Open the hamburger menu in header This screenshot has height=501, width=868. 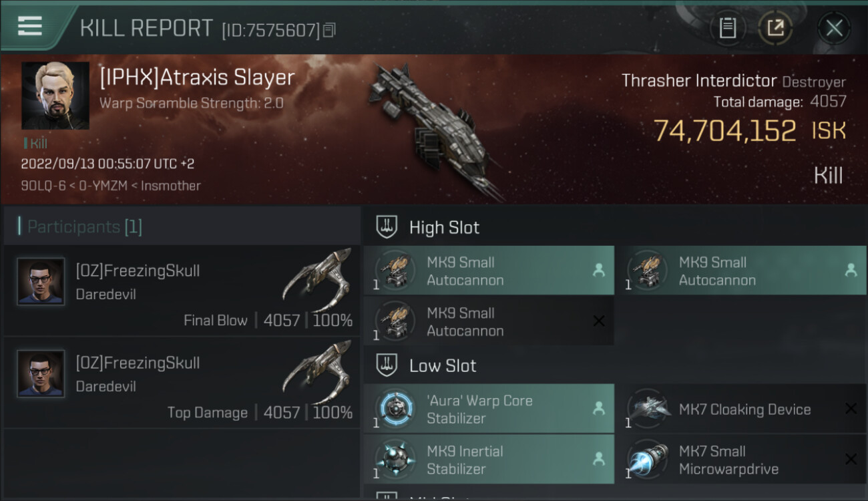point(30,26)
